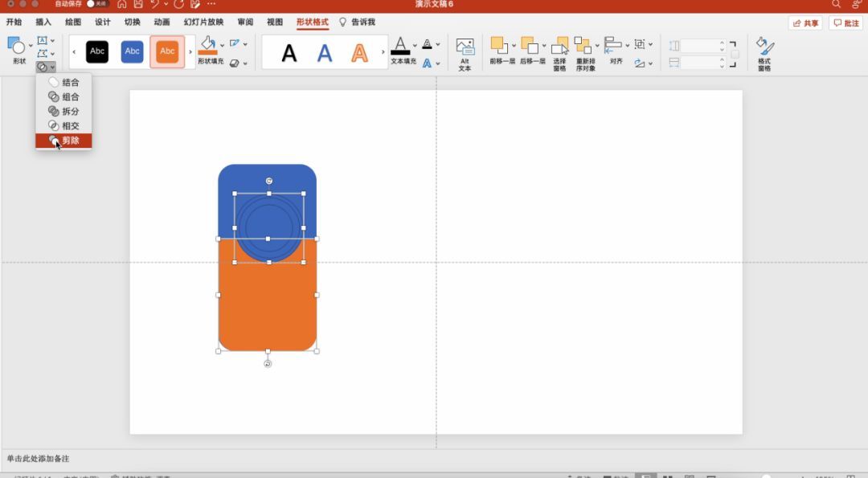Screen dimensions: 868x478
Task: Expand the 对齐 dropdown arrow
Action: [x=627, y=46]
